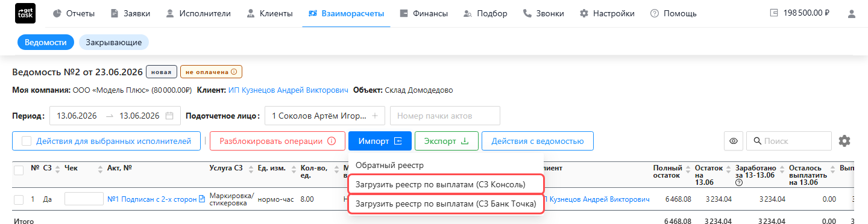The height and width of the screenshot is (224, 868).
Task: Click the нормо-час unit cell
Action: point(275,199)
